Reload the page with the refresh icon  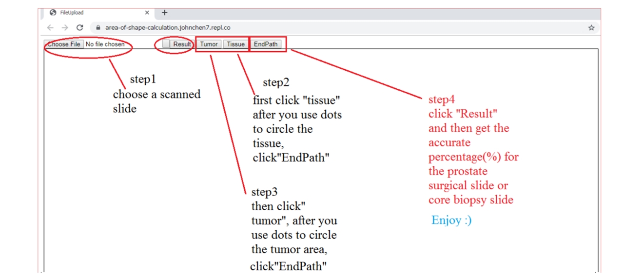click(x=80, y=28)
